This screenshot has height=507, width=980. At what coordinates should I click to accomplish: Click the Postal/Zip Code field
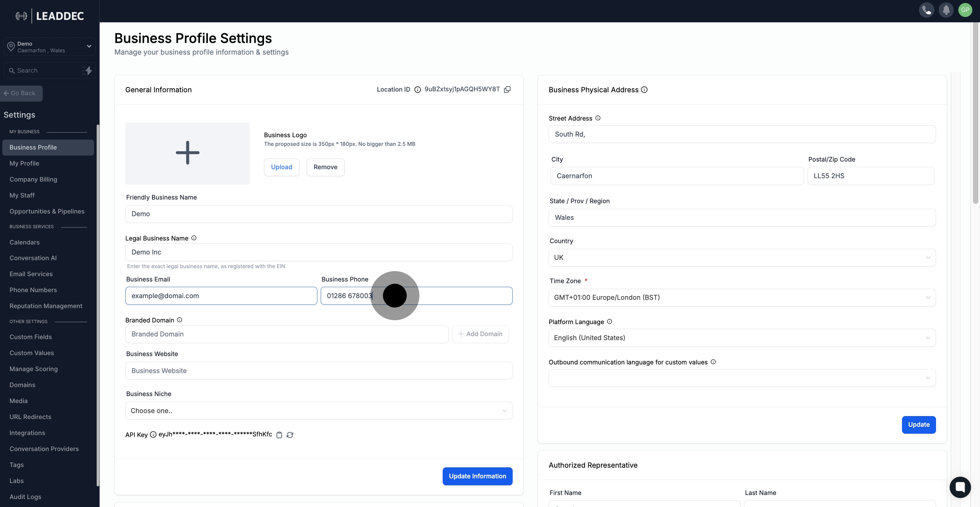[871, 176]
